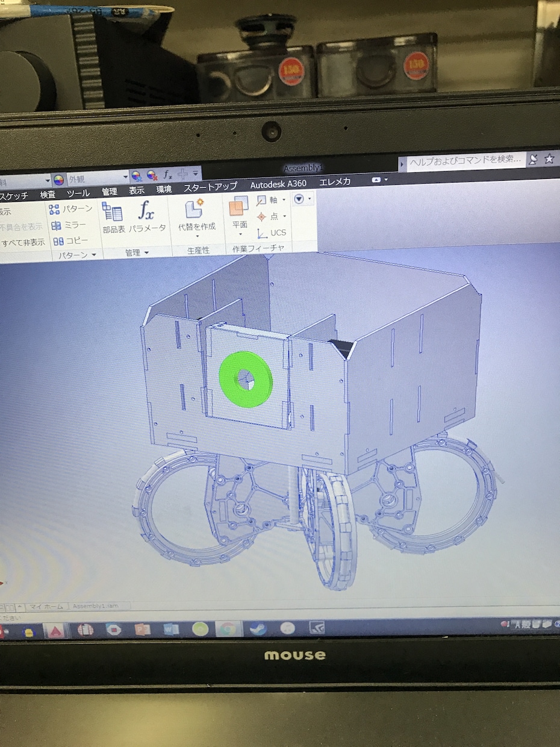Open the Autodesk A360 ribbon tab
560x747 pixels.
278,184
